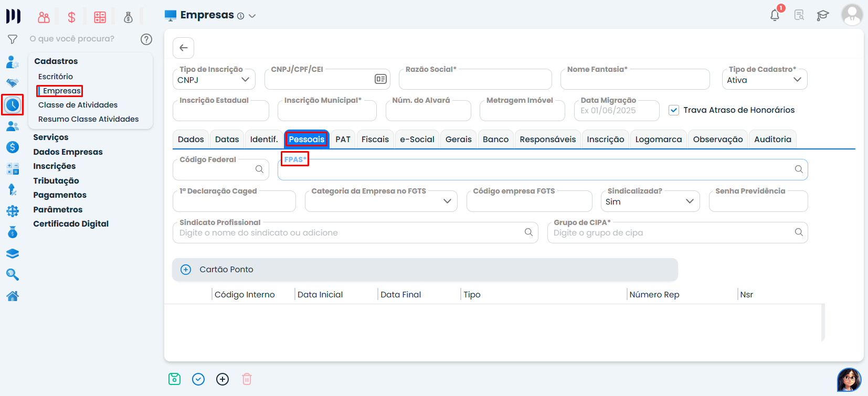Switch to the Responsáveis tab
The image size is (868, 396).
tap(547, 140)
